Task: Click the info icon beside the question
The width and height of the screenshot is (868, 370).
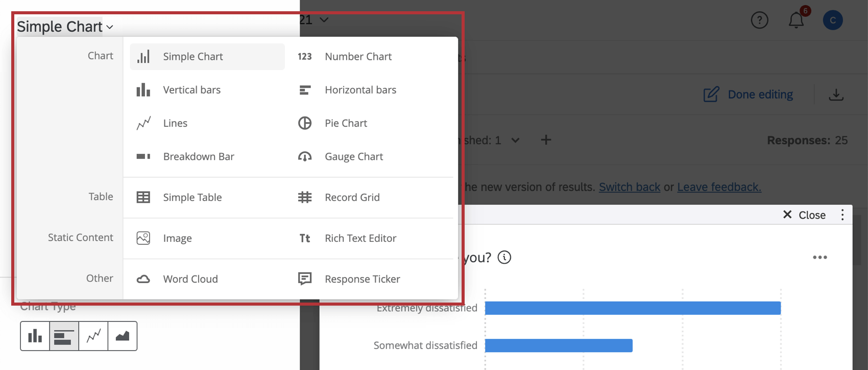Action: 504,257
